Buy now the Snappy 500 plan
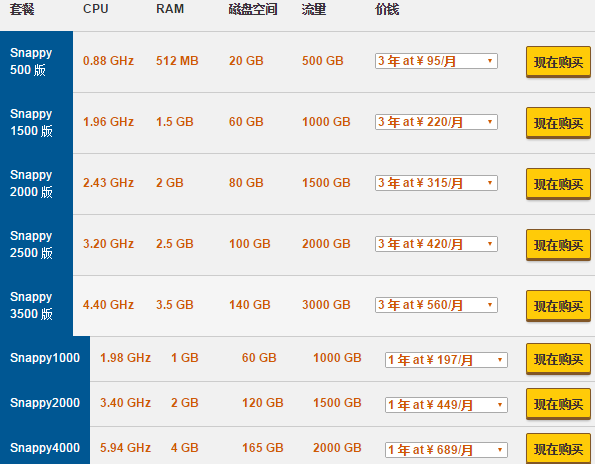This screenshot has width=595, height=464. pos(558,62)
